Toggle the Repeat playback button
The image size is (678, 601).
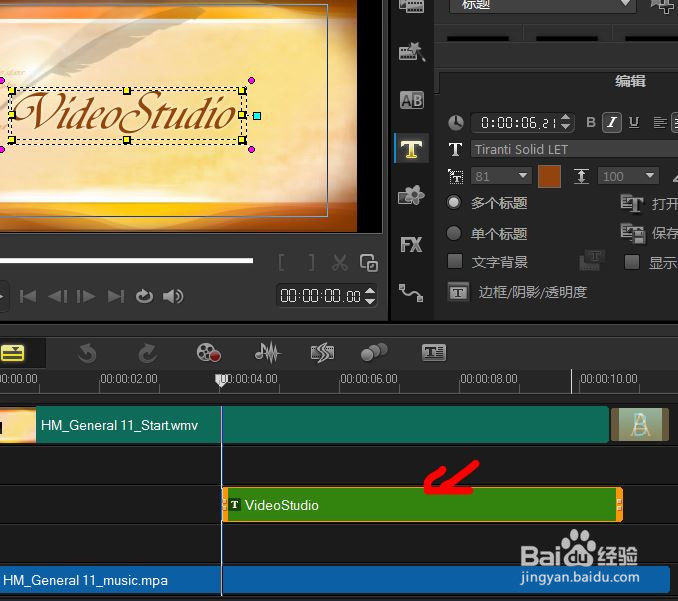[144, 296]
